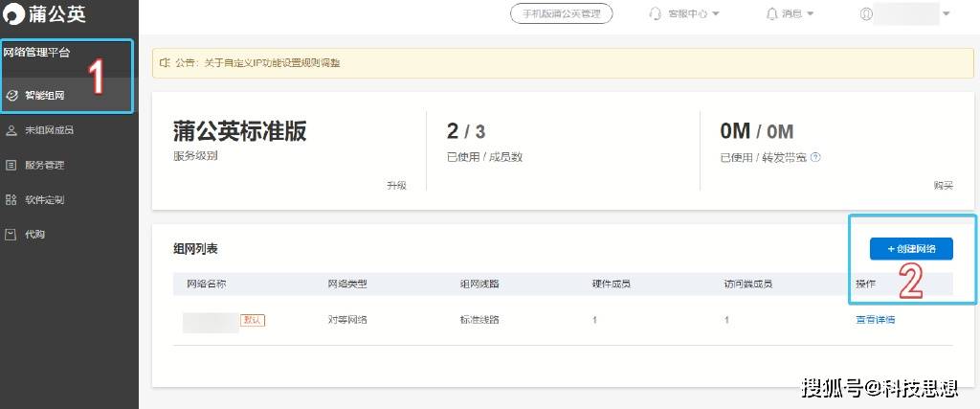Screen dimensions: 980x409
Task: Click the 网络类型 column header
Action: 347,284
